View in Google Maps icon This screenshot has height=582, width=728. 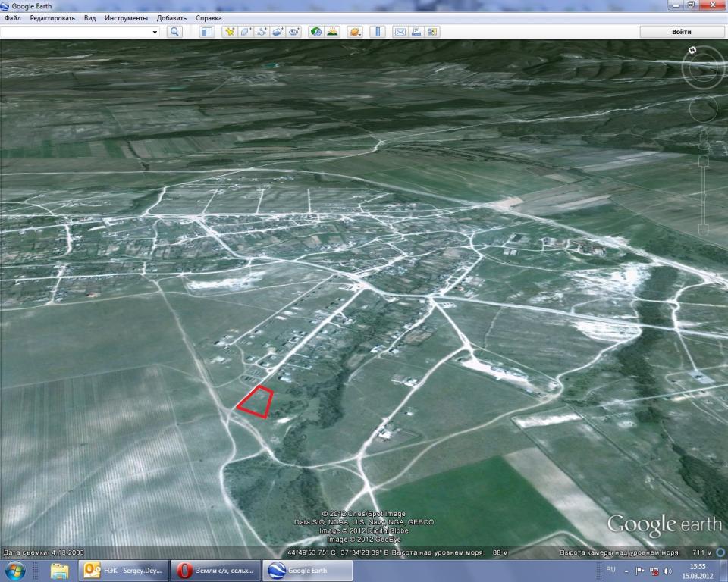click(432, 32)
